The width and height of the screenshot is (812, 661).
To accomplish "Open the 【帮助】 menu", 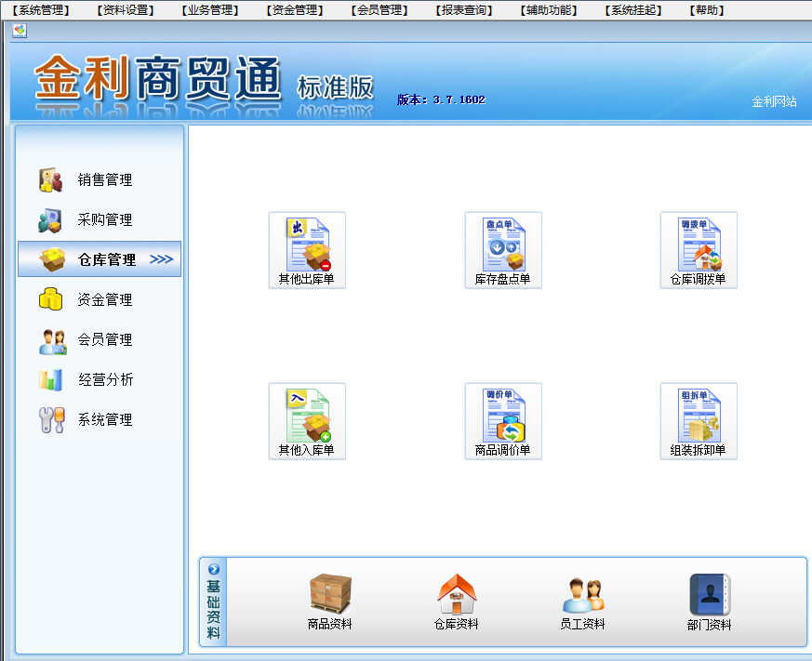I will point(707,10).
